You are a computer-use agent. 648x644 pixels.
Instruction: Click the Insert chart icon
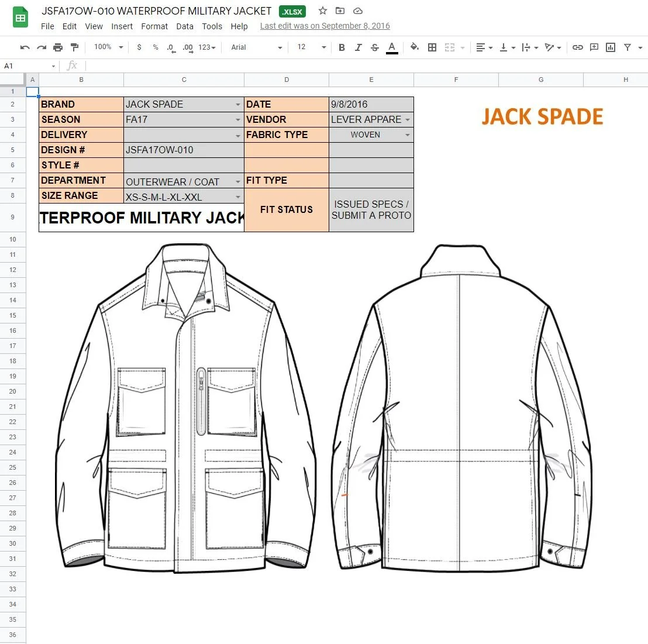click(611, 47)
